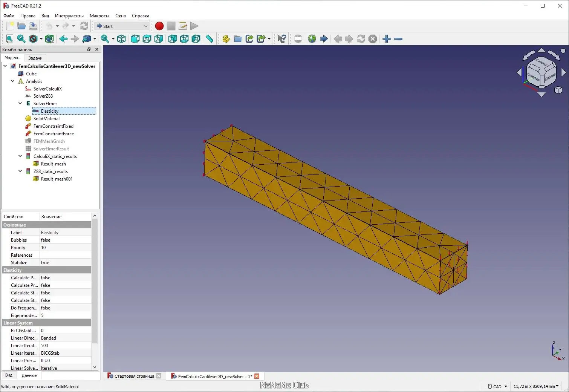Screen dimensions: 569x392
Task: Click the property panel down scroll arrow
Action: [95, 367]
